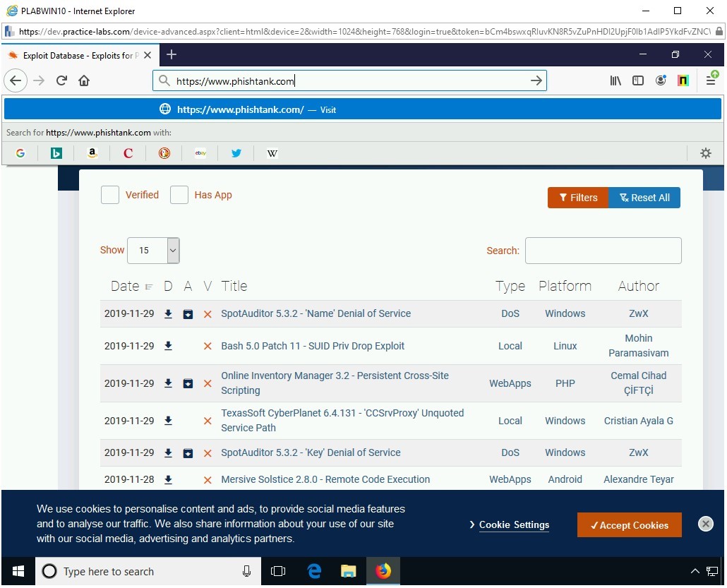Open the SpotAuditor 'Key' Denial of Service exploit
Screen dimensions: 727x588
[x=312, y=452]
